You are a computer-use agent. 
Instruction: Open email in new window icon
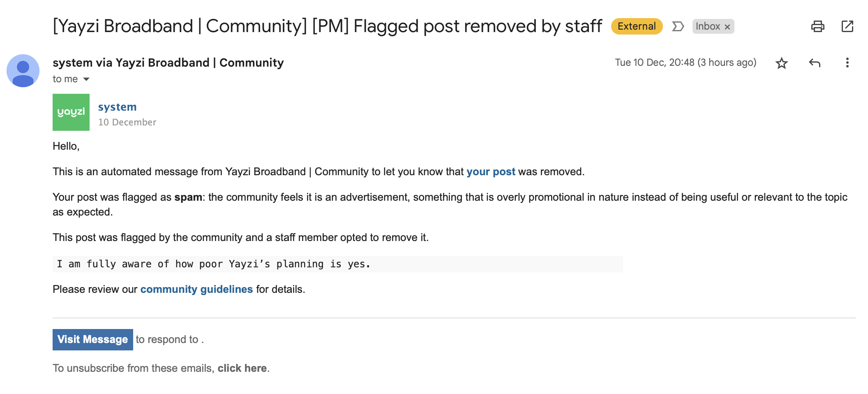(x=847, y=26)
